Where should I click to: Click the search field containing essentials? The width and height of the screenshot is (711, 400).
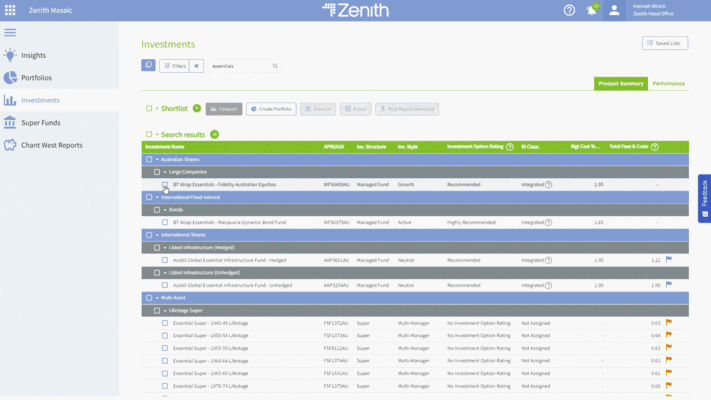click(x=238, y=66)
